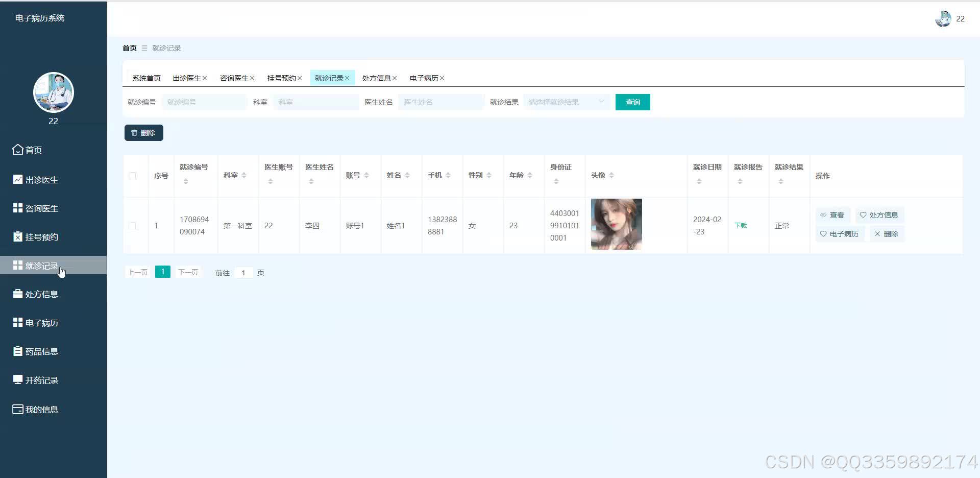The width and height of the screenshot is (980, 478).
Task: Sort by 医生账号 column arrows
Action: coord(271,181)
